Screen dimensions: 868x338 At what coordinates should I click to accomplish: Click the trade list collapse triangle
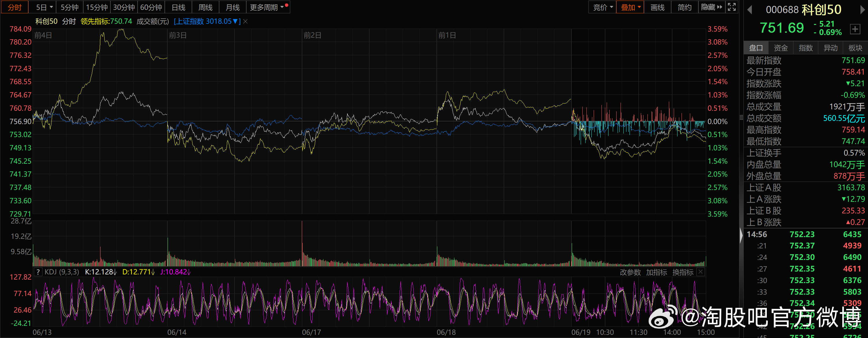click(741, 235)
